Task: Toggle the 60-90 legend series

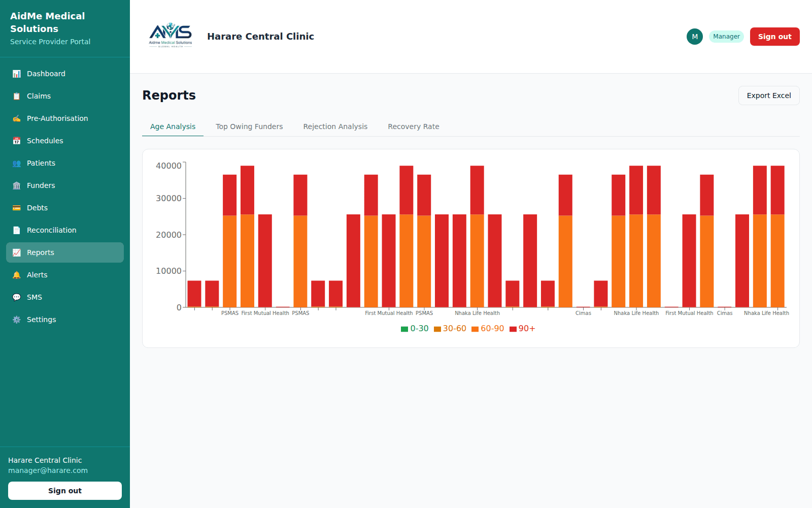Action: (488, 329)
